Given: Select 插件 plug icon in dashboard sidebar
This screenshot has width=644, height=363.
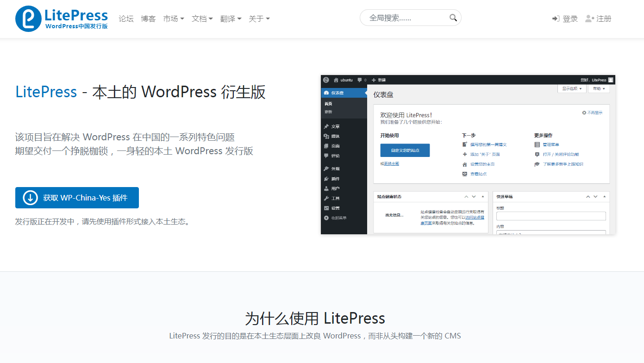Looking at the screenshot, I should click(x=326, y=179).
